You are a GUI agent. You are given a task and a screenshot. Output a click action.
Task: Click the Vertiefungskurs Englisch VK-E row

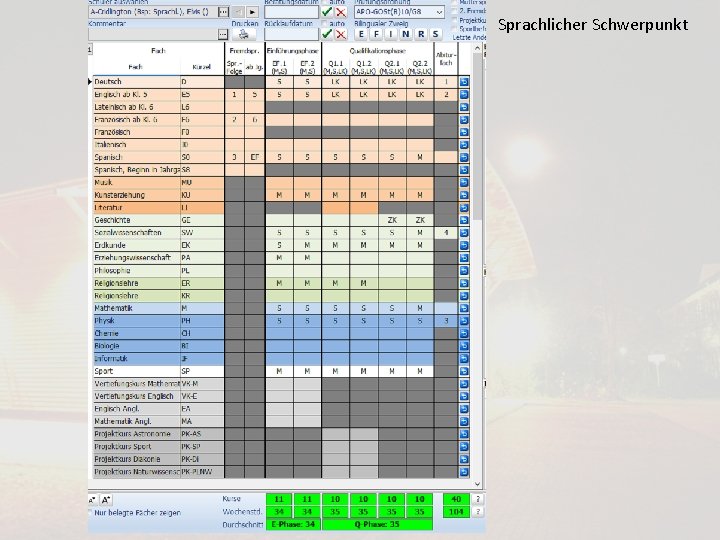pos(158,396)
